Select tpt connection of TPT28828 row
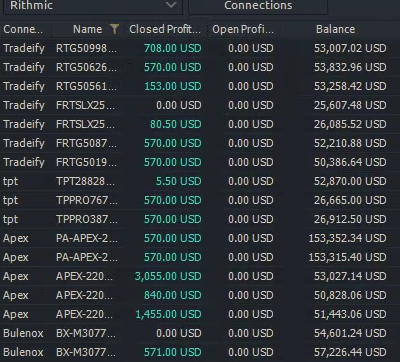Screen dimensions: 400x362 pos(11,181)
